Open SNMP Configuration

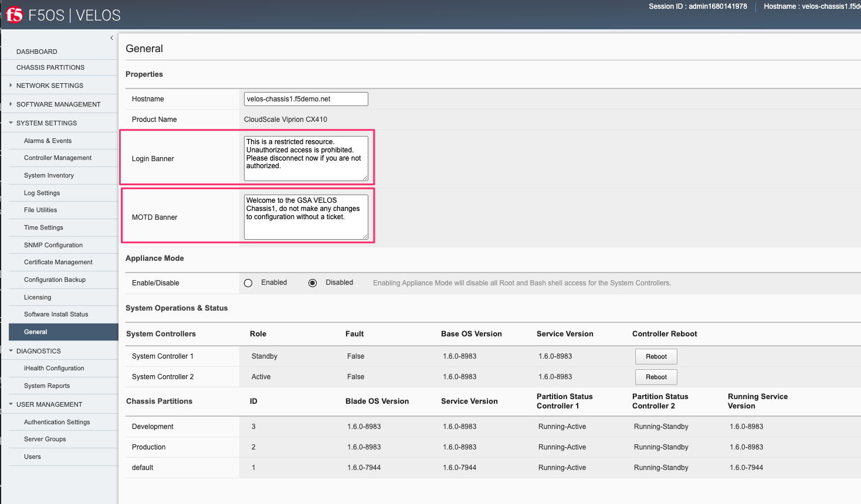(53, 245)
